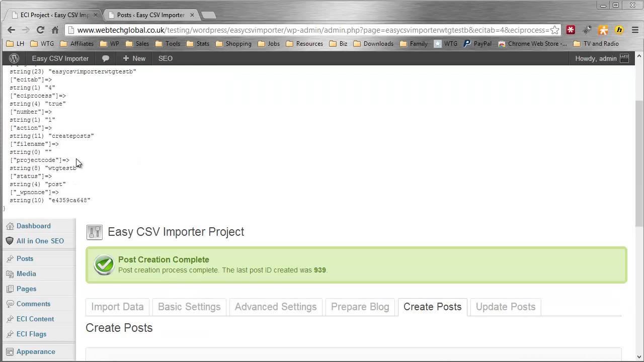The height and width of the screenshot is (362, 644).
Task: Open the WP bookmarks folder
Action: 110,44
